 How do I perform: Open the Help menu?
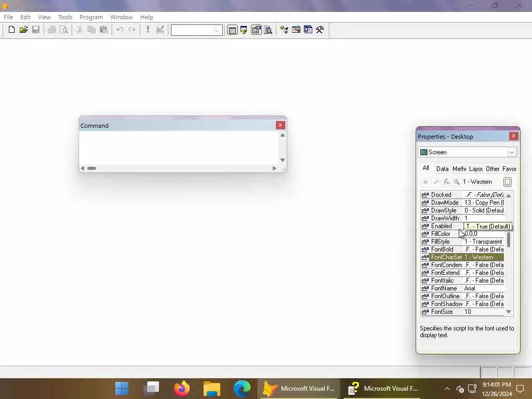[147, 17]
